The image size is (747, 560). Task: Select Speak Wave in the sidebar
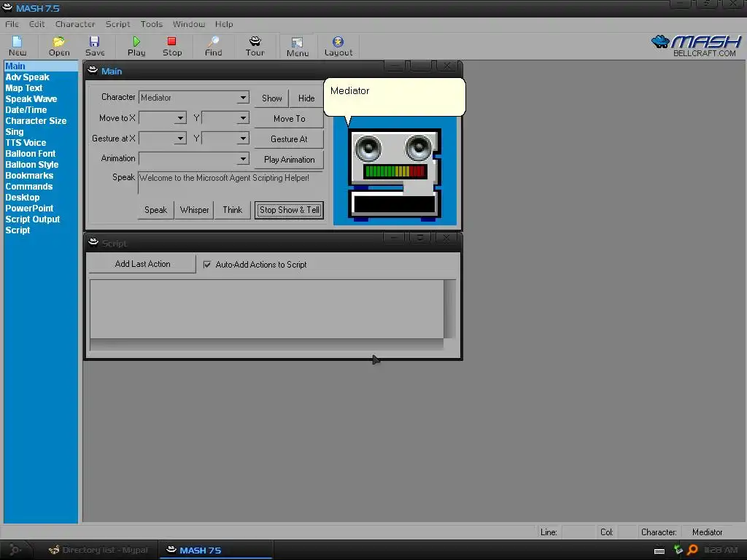point(31,99)
